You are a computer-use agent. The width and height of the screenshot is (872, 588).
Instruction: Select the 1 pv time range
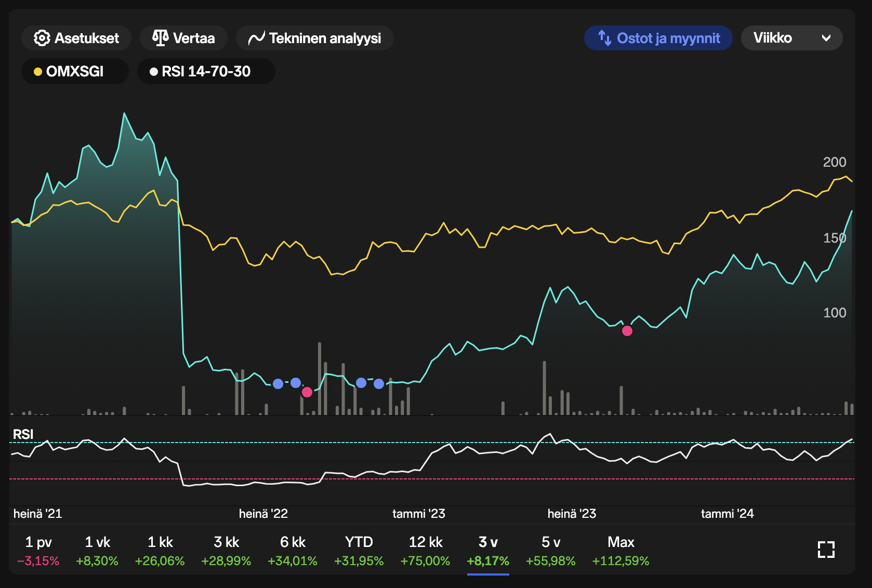[38, 551]
